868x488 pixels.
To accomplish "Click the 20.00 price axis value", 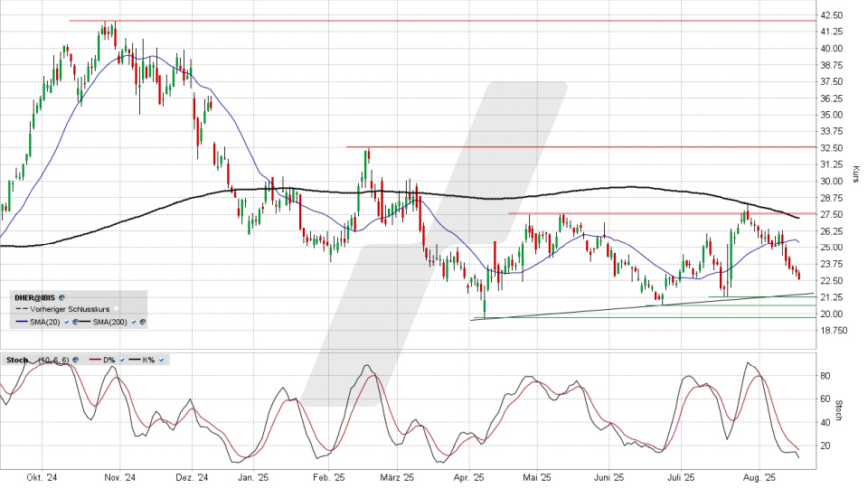I will (x=832, y=314).
